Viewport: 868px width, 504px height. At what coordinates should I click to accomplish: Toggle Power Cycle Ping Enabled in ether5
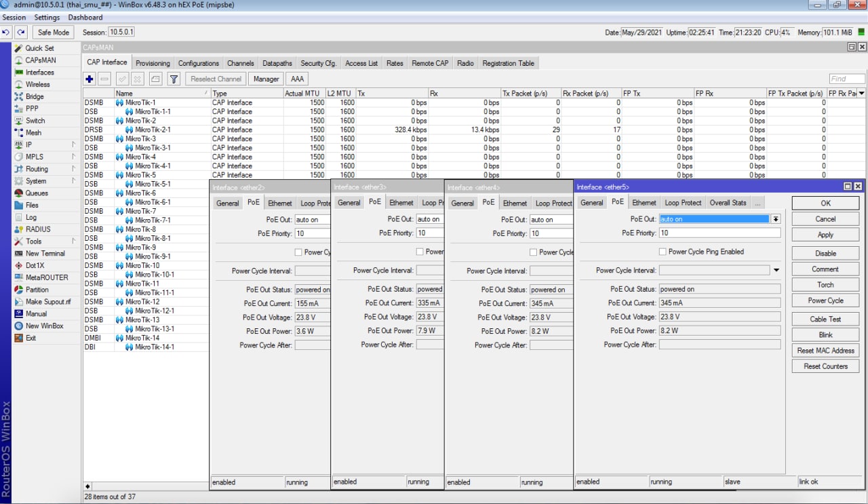(x=663, y=252)
